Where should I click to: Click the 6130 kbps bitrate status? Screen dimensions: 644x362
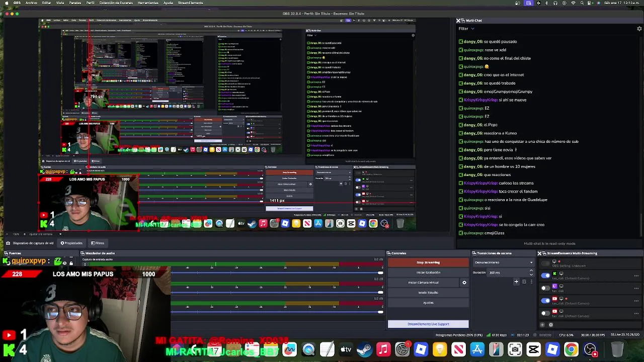coord(499,335)
